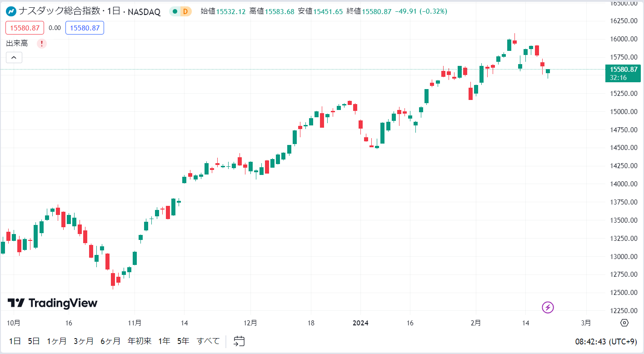Click the 高値 15583.68 high value

click(x=272, y=11)
